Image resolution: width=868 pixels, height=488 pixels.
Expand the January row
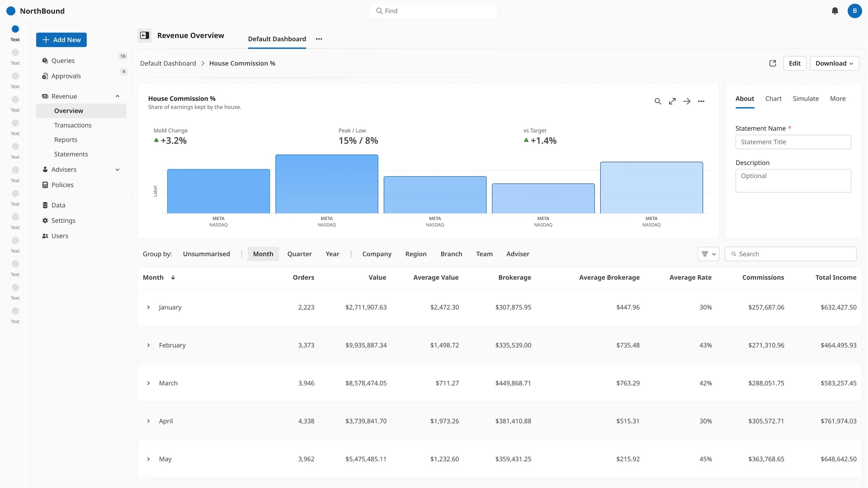148,307
